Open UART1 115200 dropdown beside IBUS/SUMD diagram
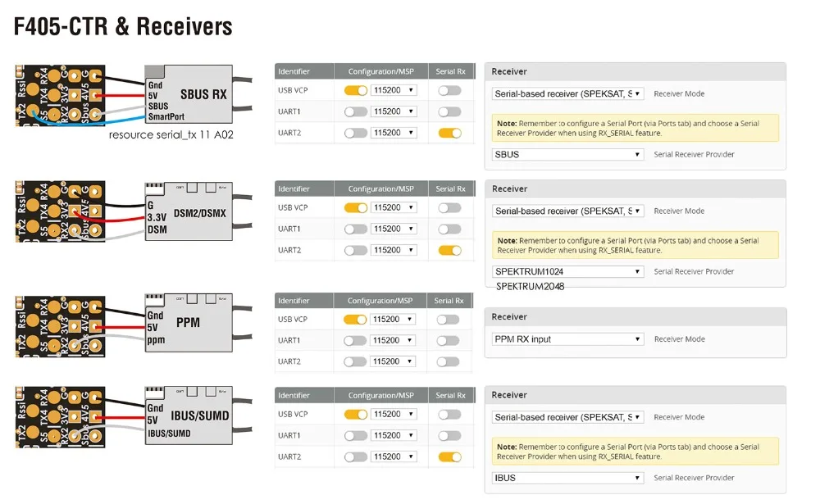820x504 pixels. (x=394, y=435)
